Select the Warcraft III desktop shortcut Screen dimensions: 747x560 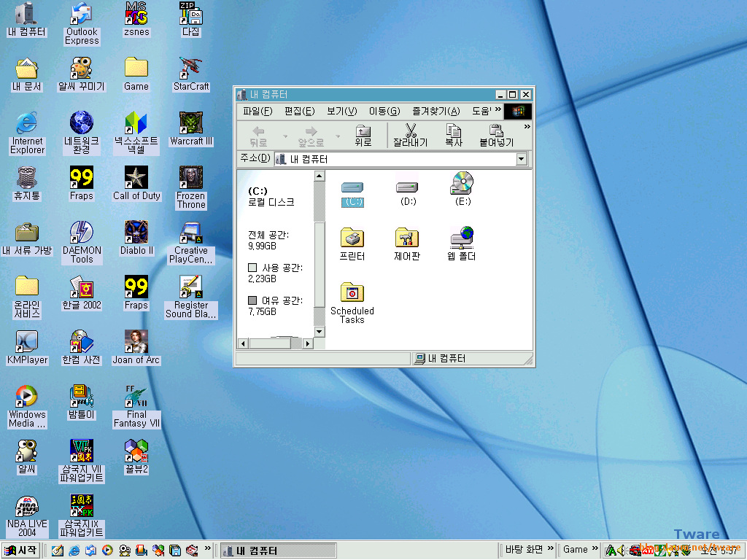[191, 128]
